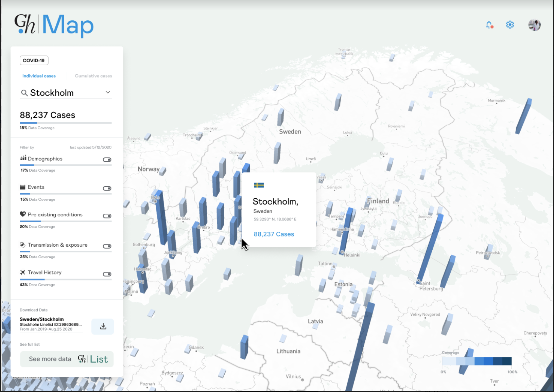Toggle the Demographics filter
This screenshot has height=392, width=554.
107,160
